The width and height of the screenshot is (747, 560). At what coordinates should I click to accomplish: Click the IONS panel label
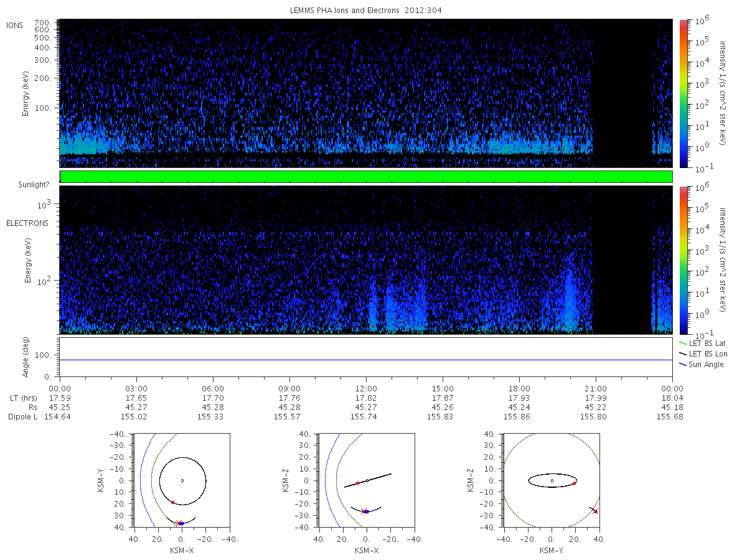click(x=14, y=25)
